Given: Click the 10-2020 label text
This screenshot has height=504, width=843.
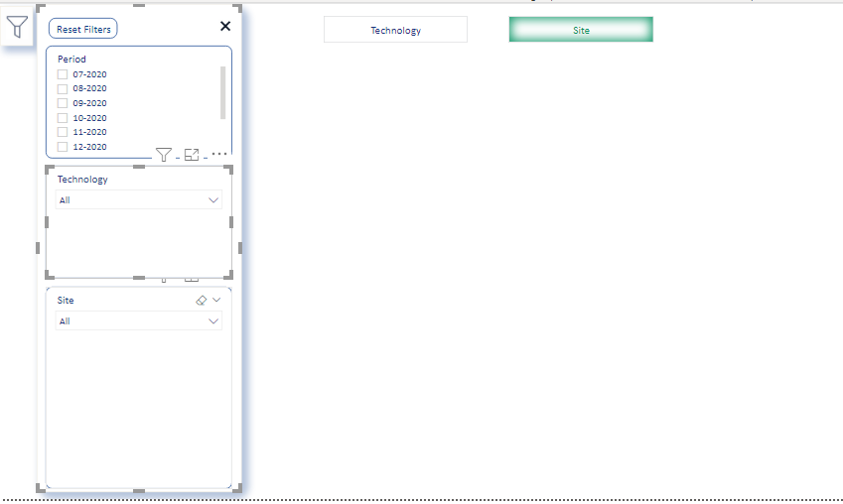Looking at the screenshot, I should click(89, 118).
